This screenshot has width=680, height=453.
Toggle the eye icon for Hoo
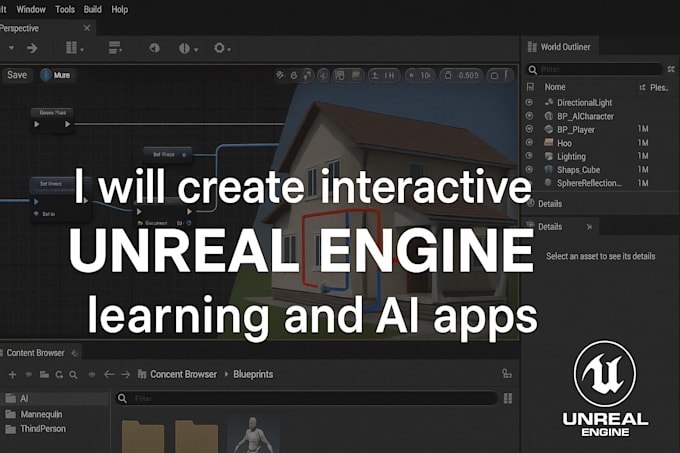pyautogui.click(x=529, y=143)
